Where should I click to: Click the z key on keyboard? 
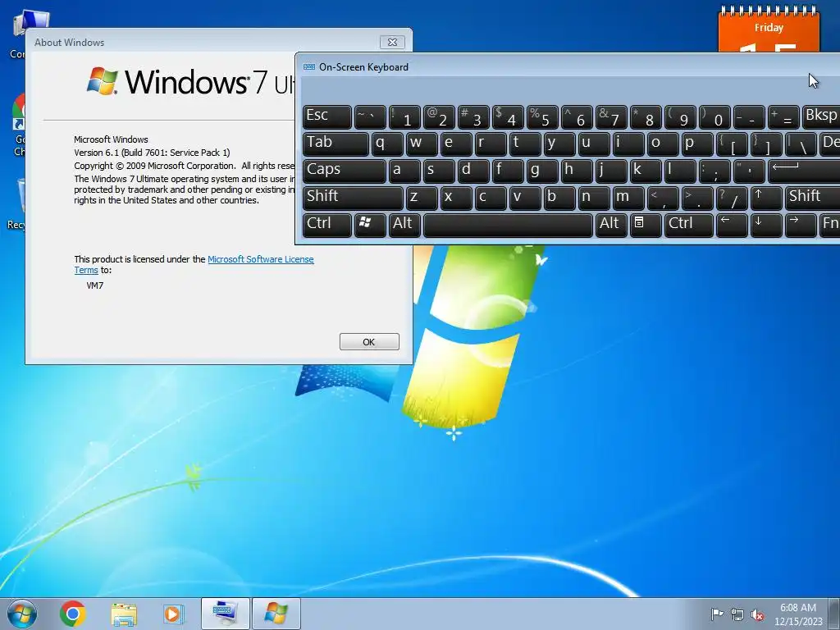pos(422,199)
